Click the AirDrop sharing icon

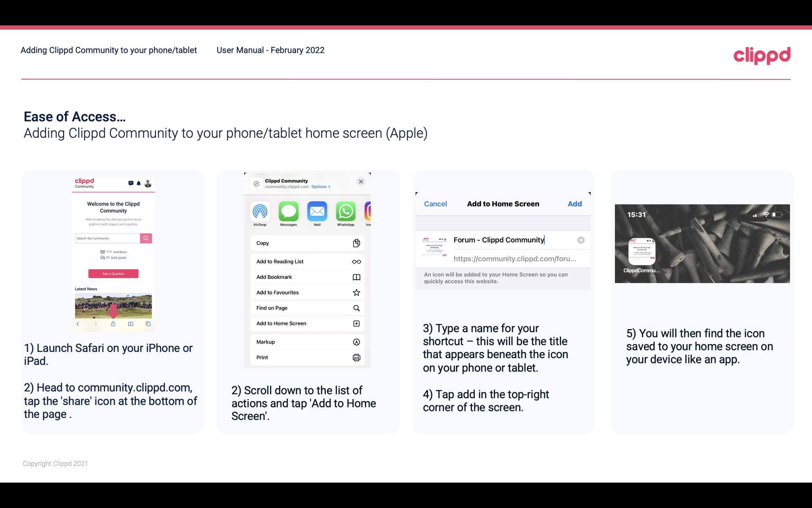260,211
